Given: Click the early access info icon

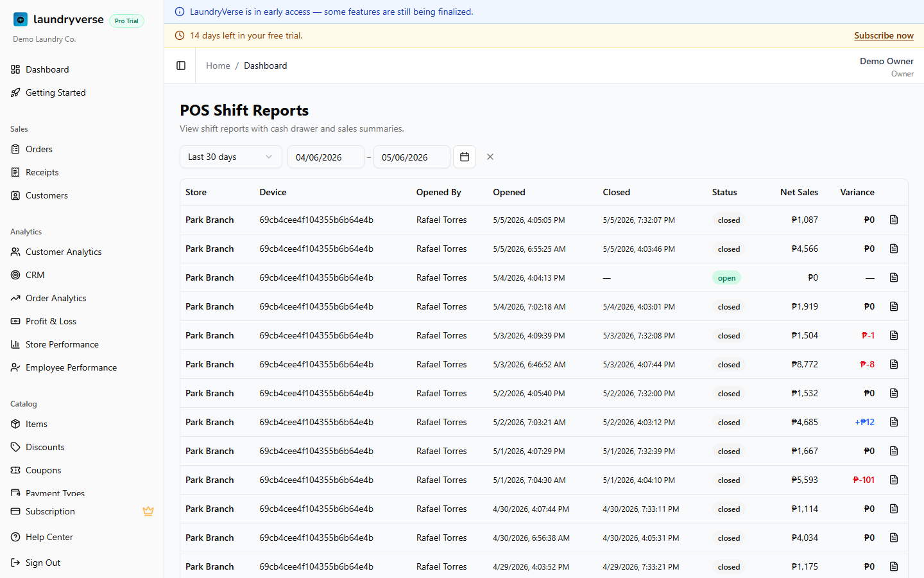Looking at the screenshot, I should coord(180,12).
